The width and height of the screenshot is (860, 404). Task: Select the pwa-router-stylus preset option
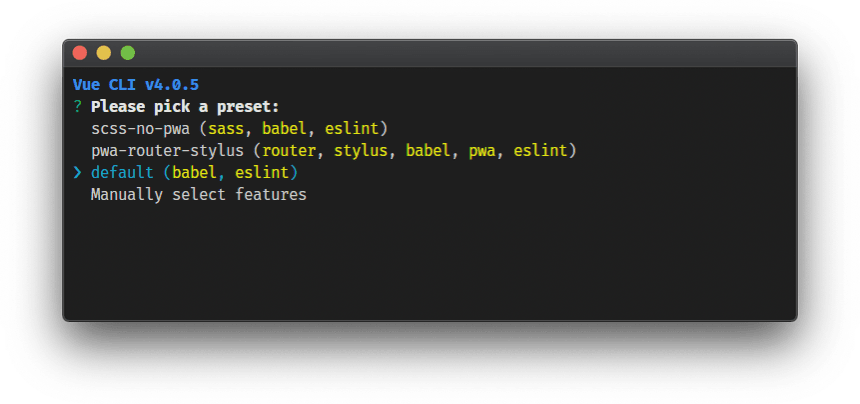coord(334,151)
